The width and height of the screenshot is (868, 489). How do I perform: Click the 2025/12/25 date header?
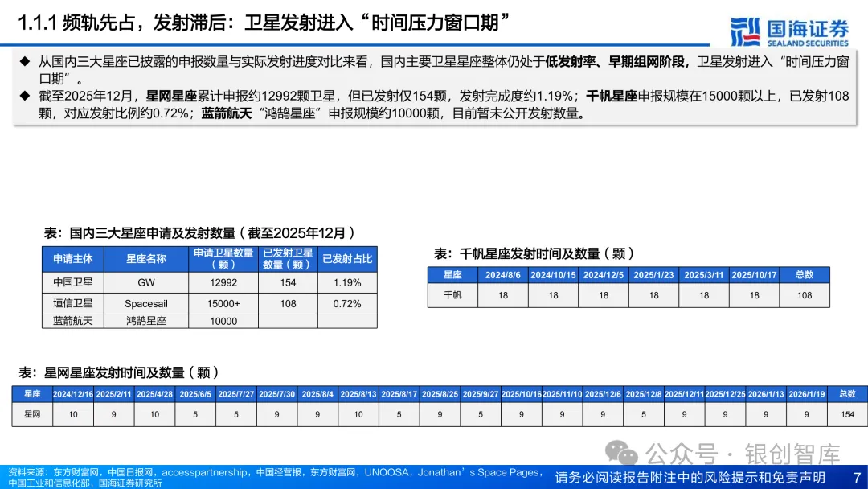pos(725,394)
